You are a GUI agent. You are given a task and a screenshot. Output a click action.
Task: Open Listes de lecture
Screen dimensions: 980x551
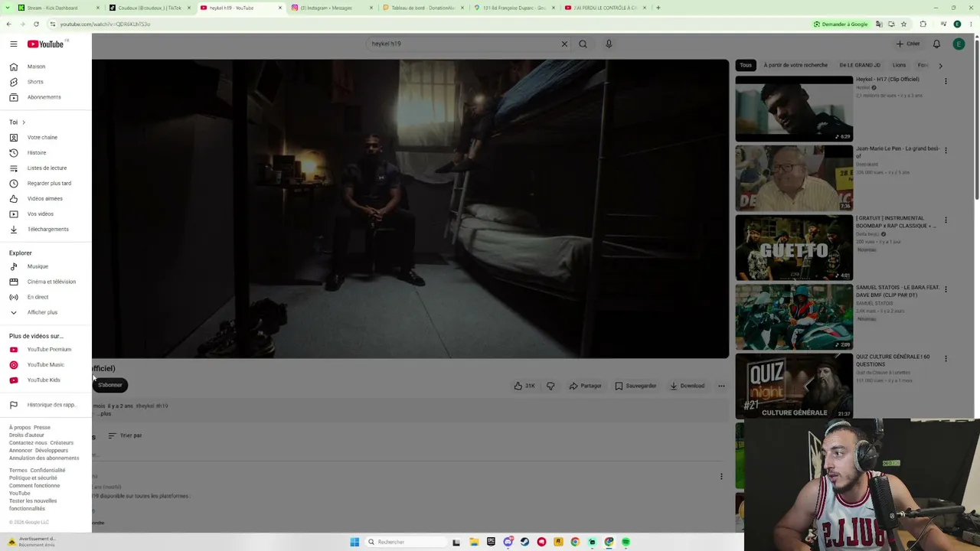[x=47, y=168]
